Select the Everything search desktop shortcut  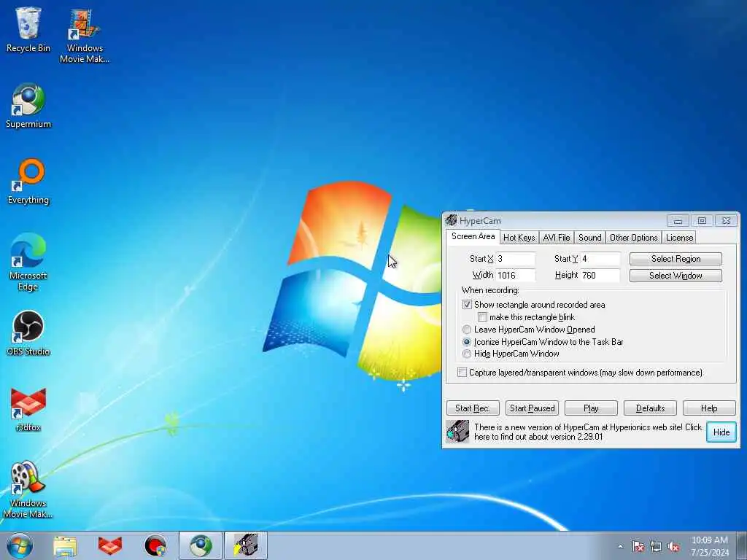28,181
